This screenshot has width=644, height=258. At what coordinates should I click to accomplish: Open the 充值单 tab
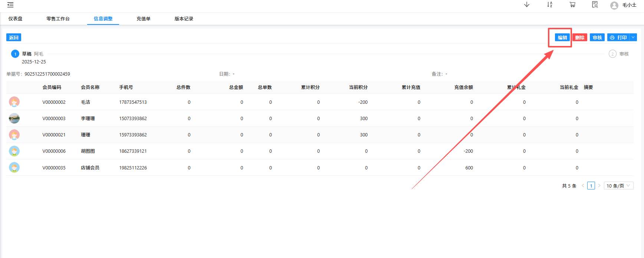(143, 19)
